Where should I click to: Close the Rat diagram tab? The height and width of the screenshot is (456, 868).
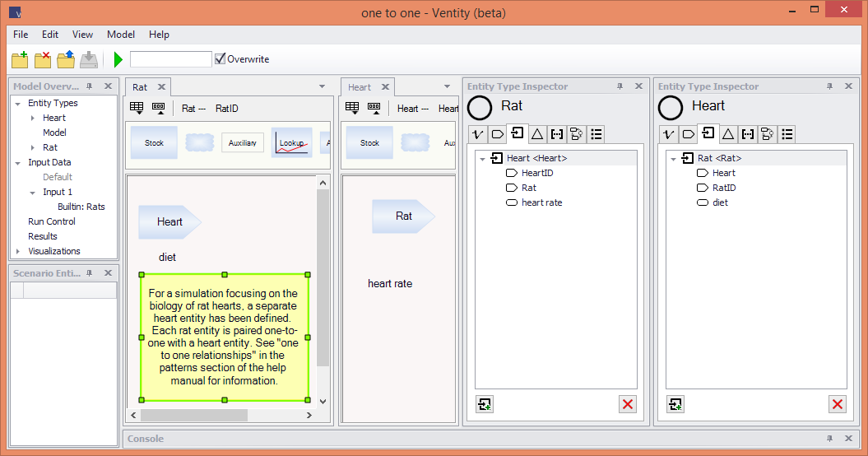coord(161,87)
